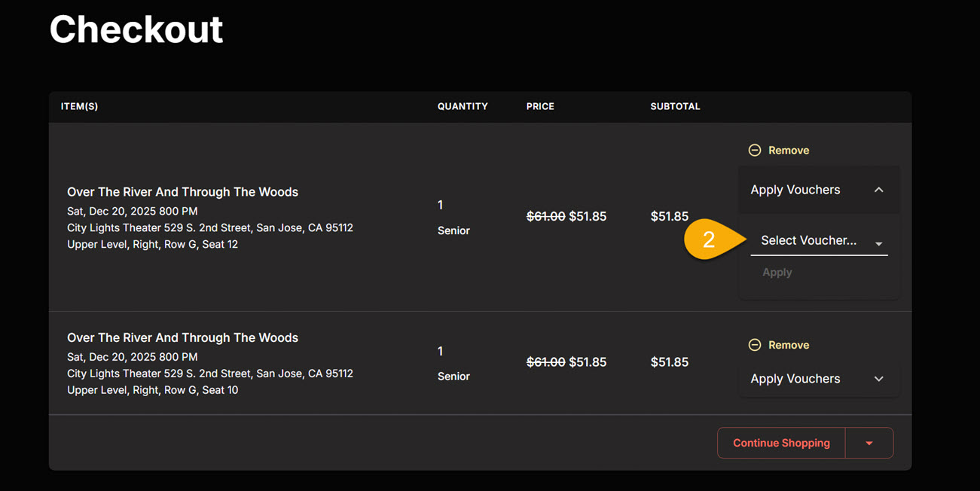The image size is (980, 491).
Task: Click the QUANTITY column header
Action: point(463,106)
